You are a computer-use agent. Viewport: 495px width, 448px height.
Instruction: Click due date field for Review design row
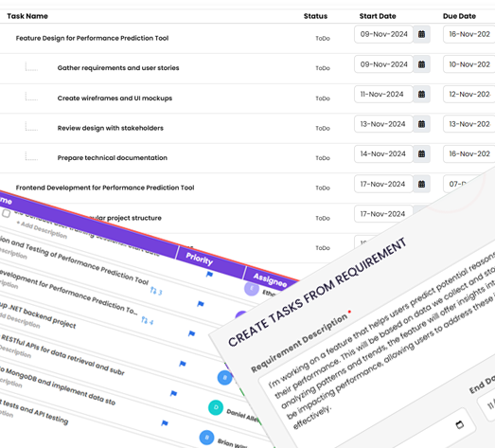pyautogui.click(x=469, y=124)
